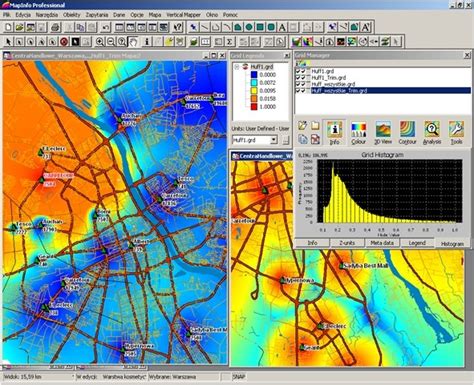Select Huff1_Trim.grd in Grid Manager list

coord(329,77)
